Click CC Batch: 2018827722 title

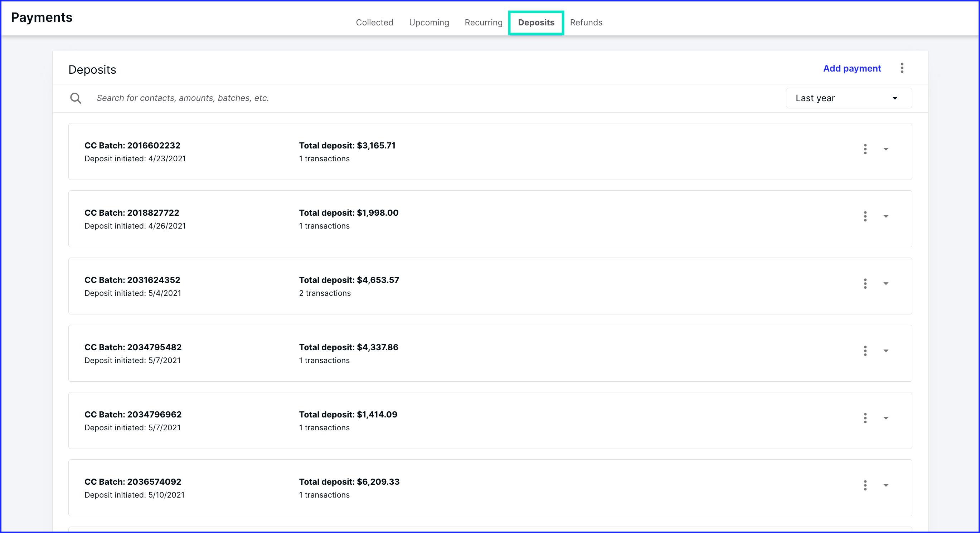132,213
